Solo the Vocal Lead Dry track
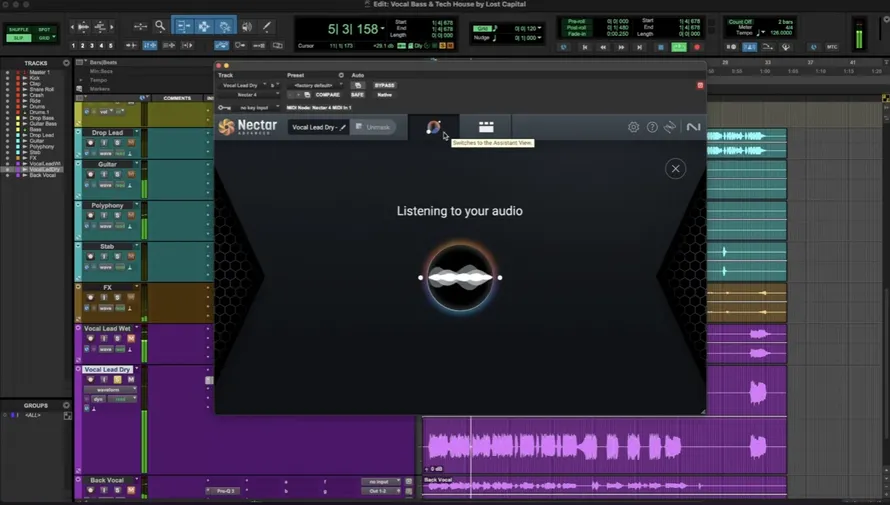This screenshot has height=505, width=890. [x=117, y=379]
